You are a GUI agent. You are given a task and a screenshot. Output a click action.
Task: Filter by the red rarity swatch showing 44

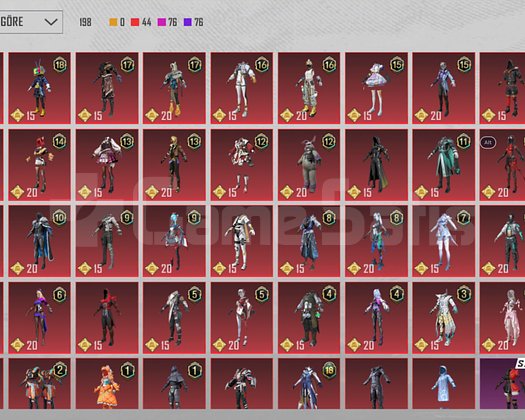point(135,22)
